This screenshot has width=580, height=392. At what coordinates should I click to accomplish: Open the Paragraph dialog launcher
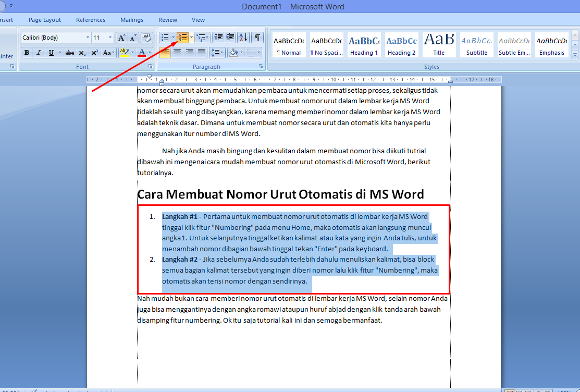coord(261,66)
